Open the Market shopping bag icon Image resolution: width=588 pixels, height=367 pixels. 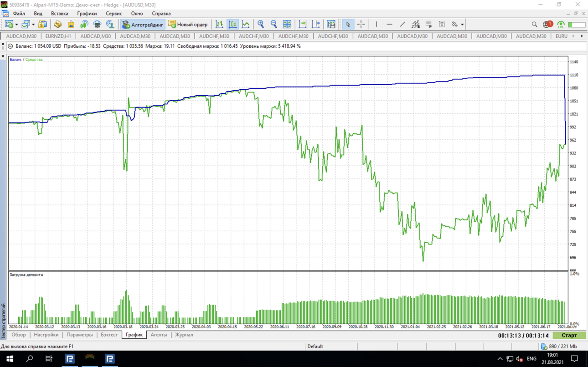click(71, 24)
